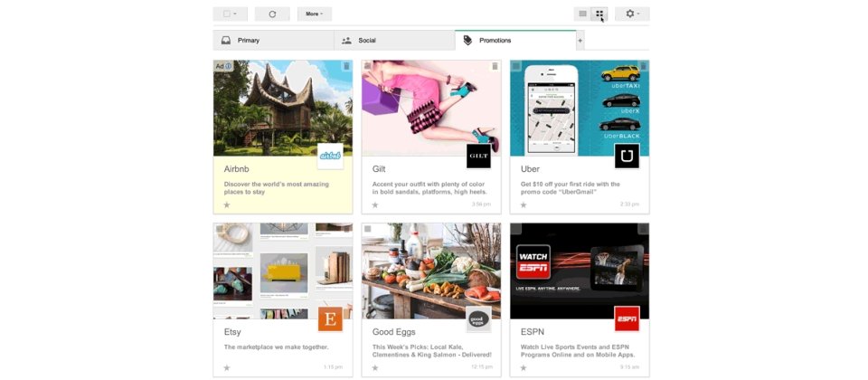Click the ESPN sender name
This screenshot has width=868, height=380.
(532, 332)
